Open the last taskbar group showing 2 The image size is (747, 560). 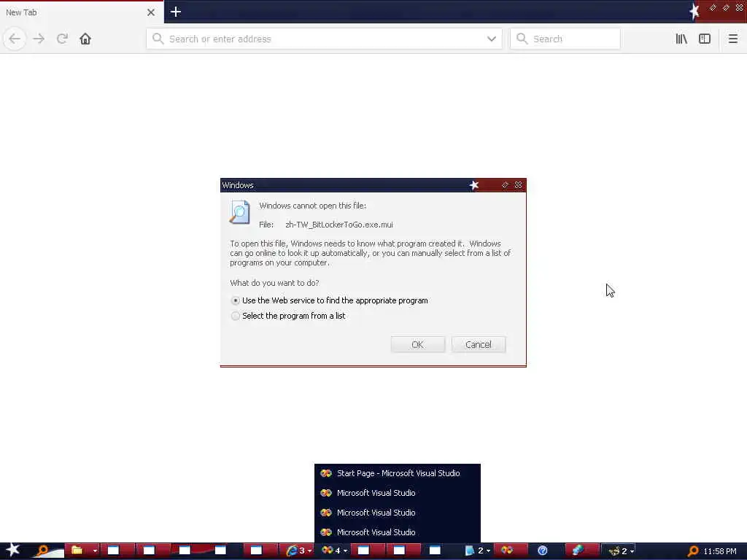(x=614, y=551)
